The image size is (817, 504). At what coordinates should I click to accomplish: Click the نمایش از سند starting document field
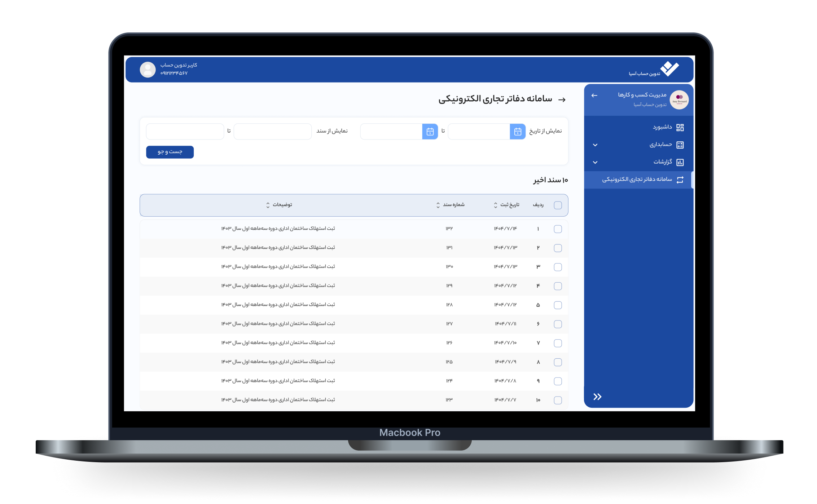click(x=272, y=132)
